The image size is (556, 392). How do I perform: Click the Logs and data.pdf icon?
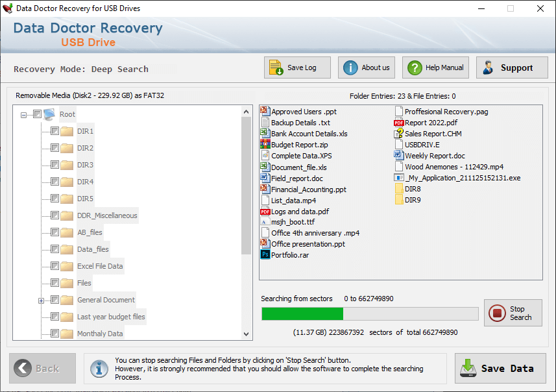pyautogui.click(x=265, y=212)
